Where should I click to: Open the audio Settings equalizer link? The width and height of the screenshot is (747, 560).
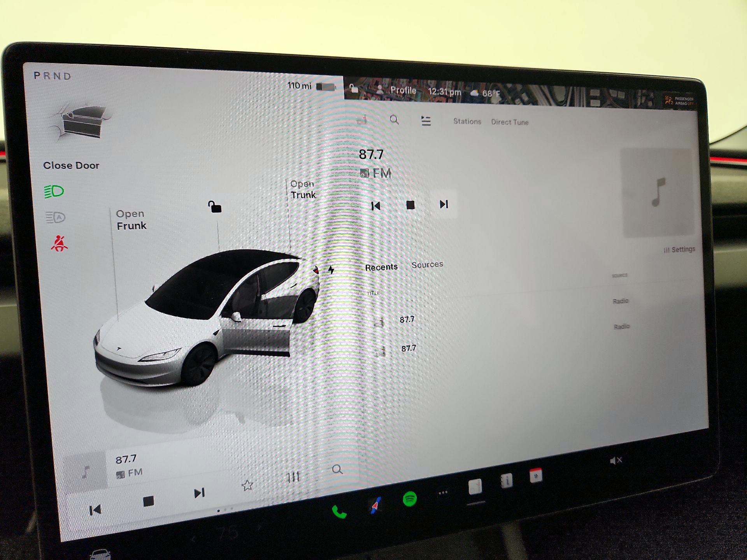(679, 250)
